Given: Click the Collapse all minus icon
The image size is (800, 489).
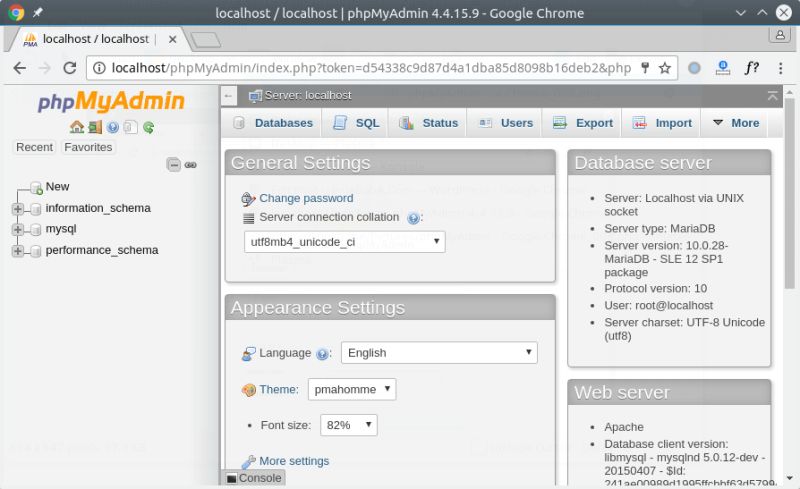Looking at the screenshot, I should [173, 165].
